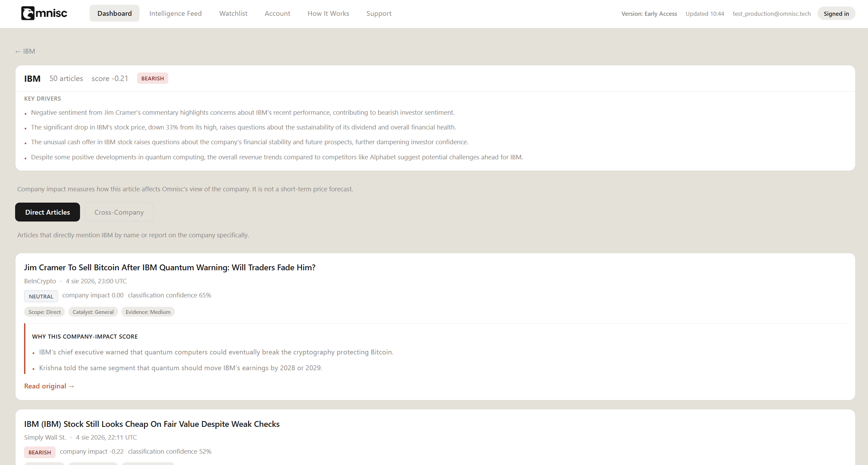Click the Signed in button
Viewport: 868px width, 465px height.
(836, 13)
